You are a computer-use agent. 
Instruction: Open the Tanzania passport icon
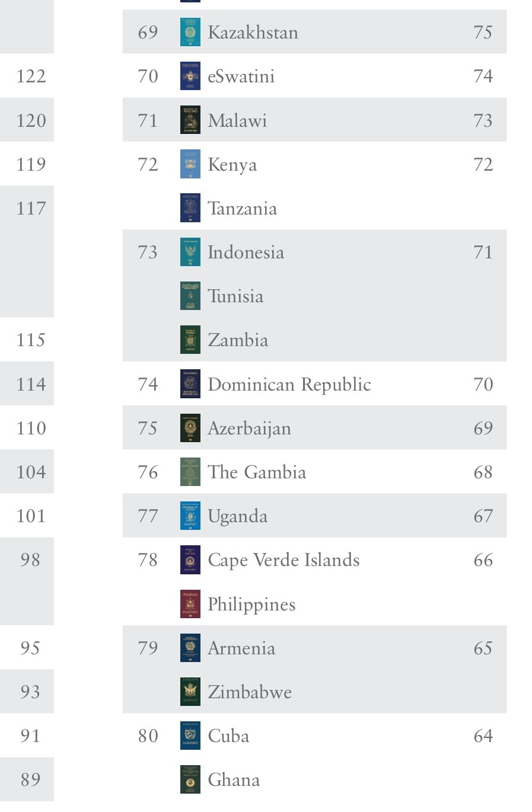click(x=190, y=208)
